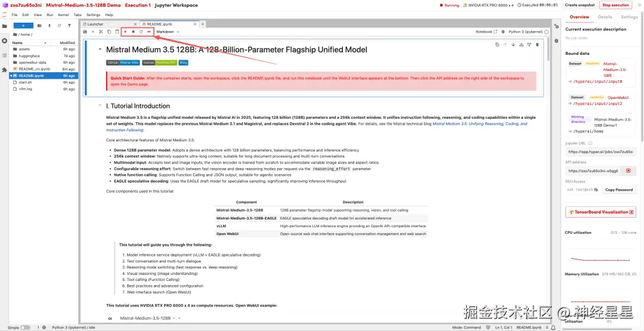Open TensorBoard Visualization
This screenshot has height=331, width=644.
(600, 212)
